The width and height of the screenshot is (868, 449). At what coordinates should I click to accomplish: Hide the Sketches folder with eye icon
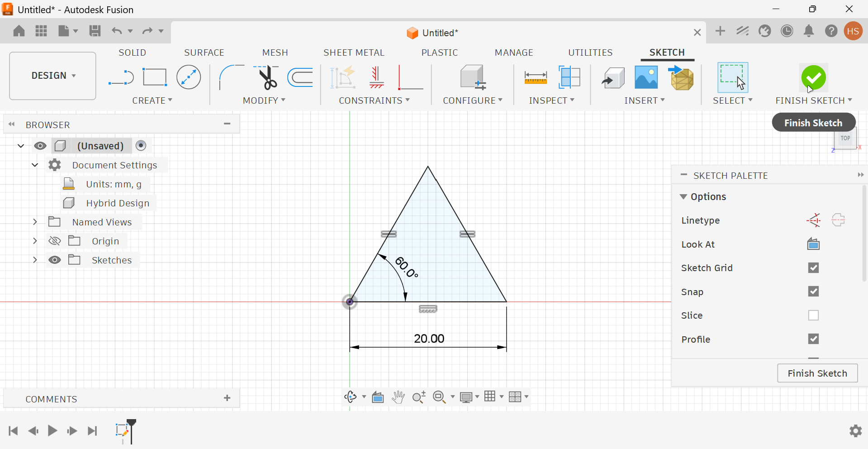click(x=55, y=260)
